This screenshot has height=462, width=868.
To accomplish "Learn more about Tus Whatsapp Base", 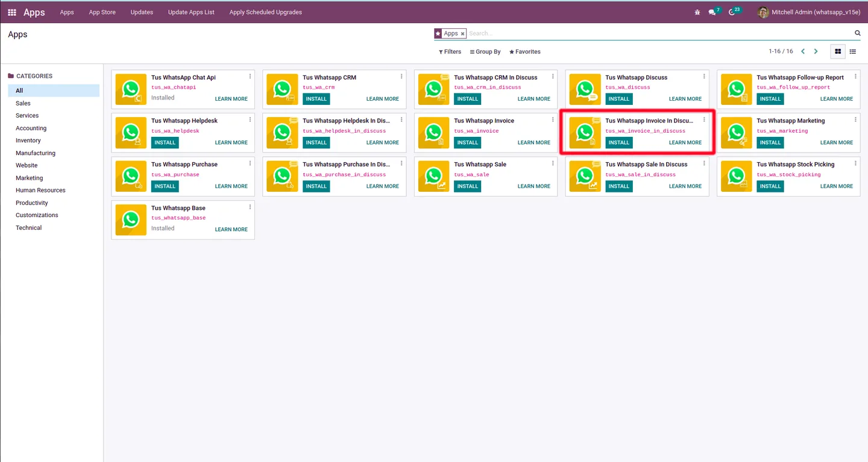I will pyautogui.click(x=231, y=229).
